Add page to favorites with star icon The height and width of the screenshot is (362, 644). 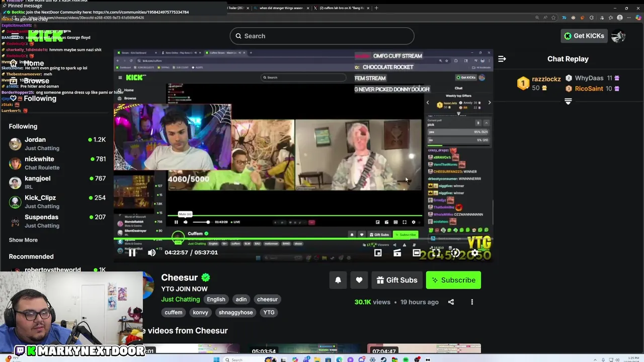click(553, 18)
